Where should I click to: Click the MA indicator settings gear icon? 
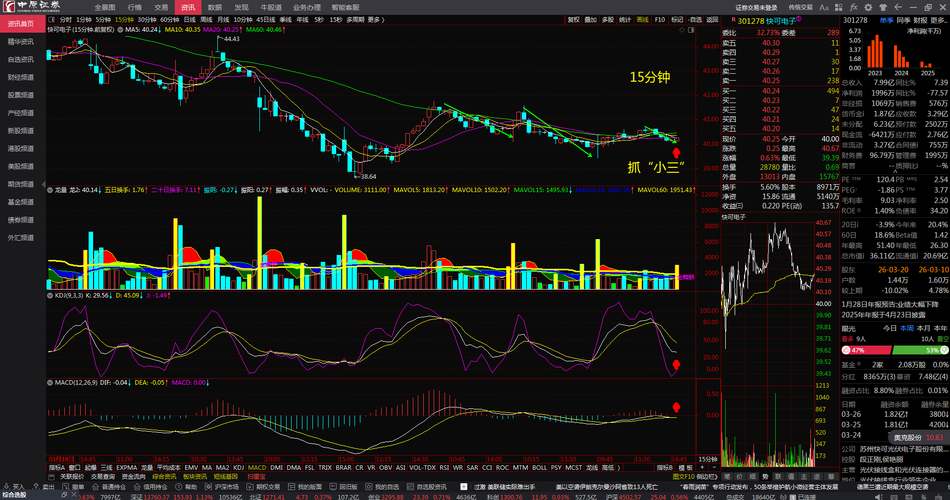[121, 29]
